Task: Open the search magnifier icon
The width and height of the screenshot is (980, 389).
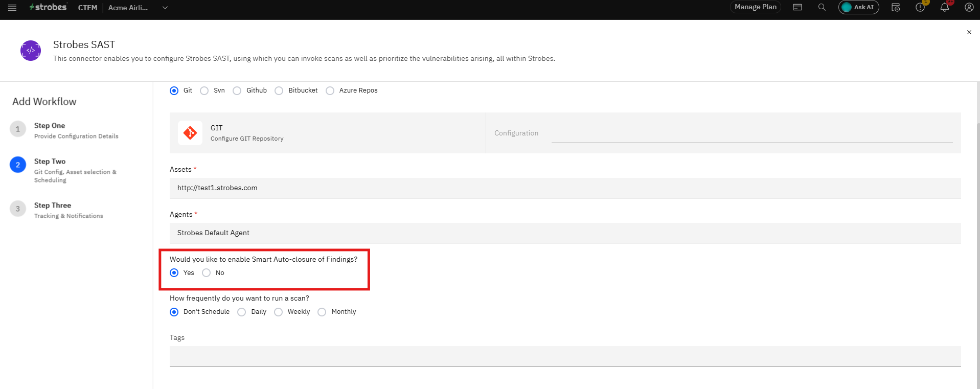Action: coord(822,7)
